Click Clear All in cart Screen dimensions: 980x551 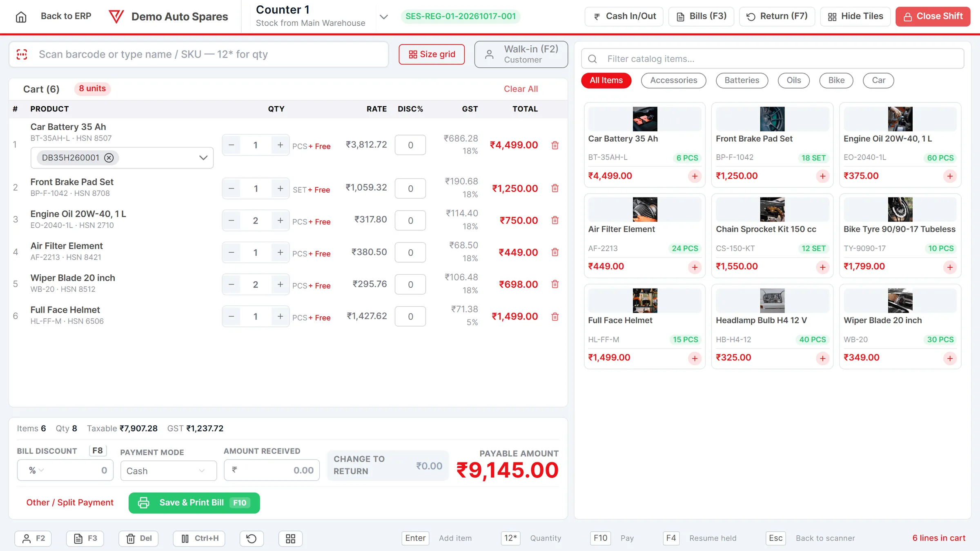(x=521, y=89)
